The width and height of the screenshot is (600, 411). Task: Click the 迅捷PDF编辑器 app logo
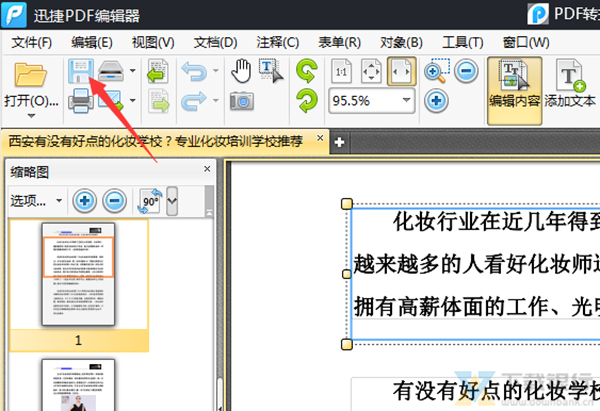(14, 15)
